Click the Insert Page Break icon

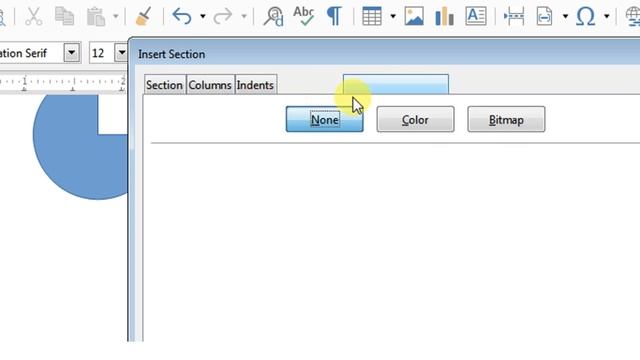click(x=514, y=16)
